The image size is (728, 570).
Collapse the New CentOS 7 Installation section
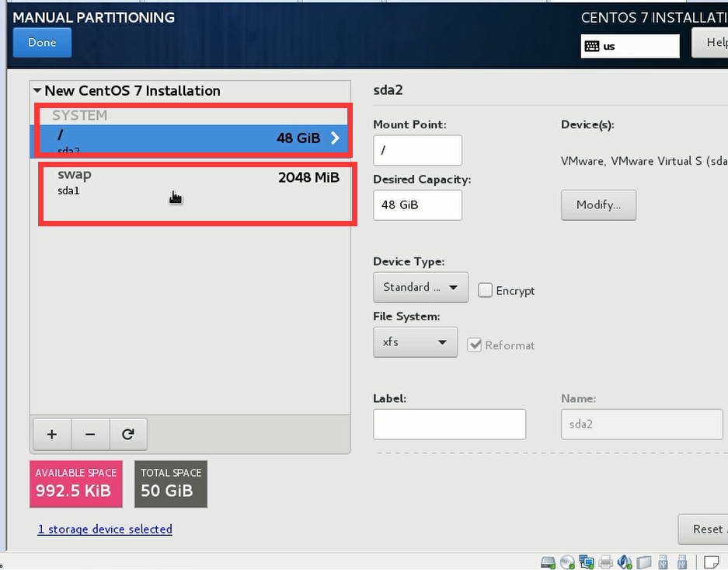37,91
